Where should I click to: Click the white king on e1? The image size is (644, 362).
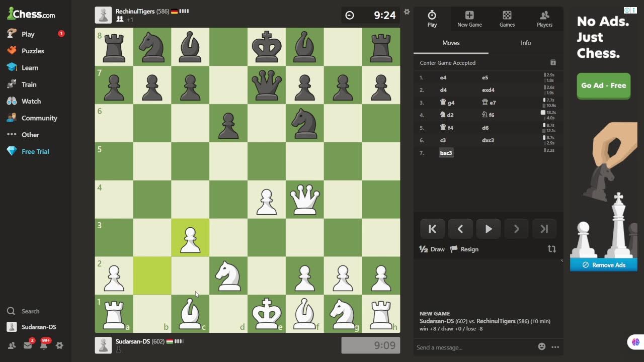coord(267,314)
